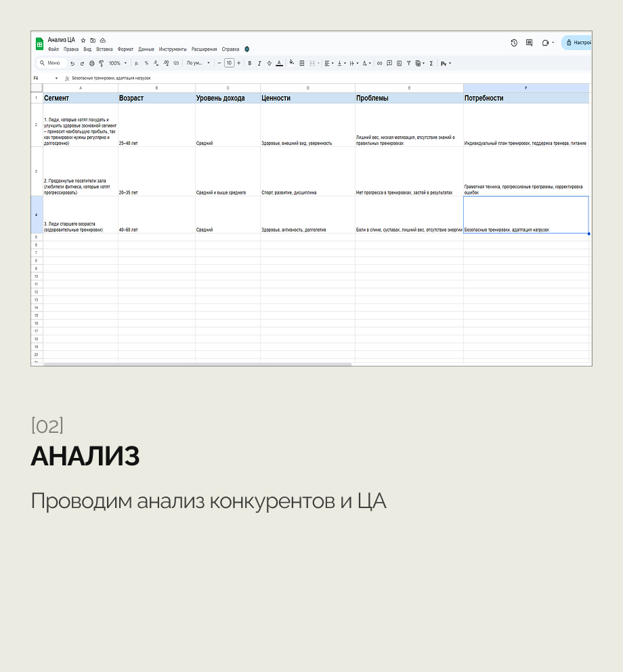Open the vertical align dropdown
Viewport: 623px width, 672px height.
coord(341,64)
